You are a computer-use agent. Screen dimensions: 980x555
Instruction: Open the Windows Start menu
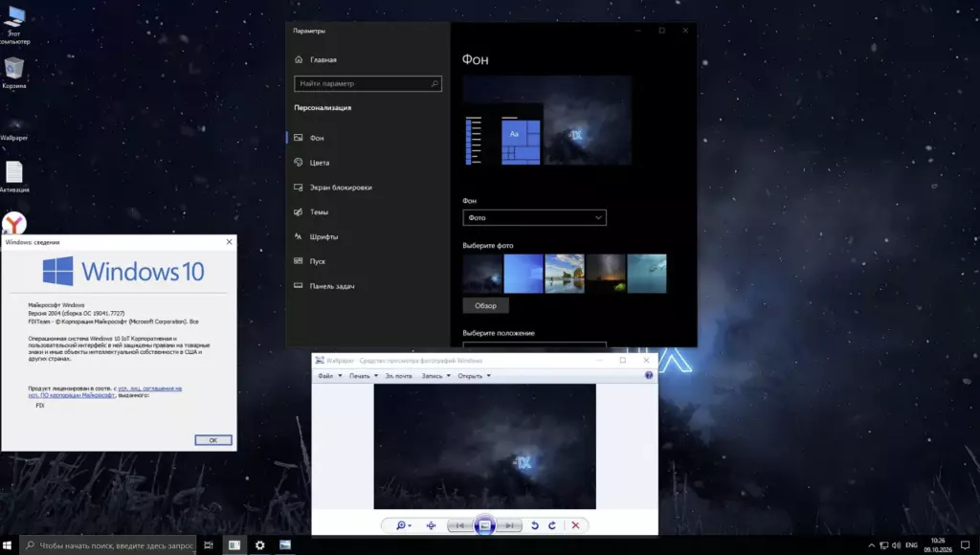coord(8,545)
